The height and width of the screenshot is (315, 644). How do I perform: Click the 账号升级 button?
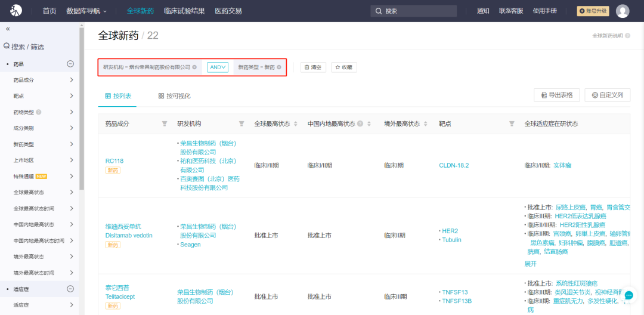(x=593, y=11)
